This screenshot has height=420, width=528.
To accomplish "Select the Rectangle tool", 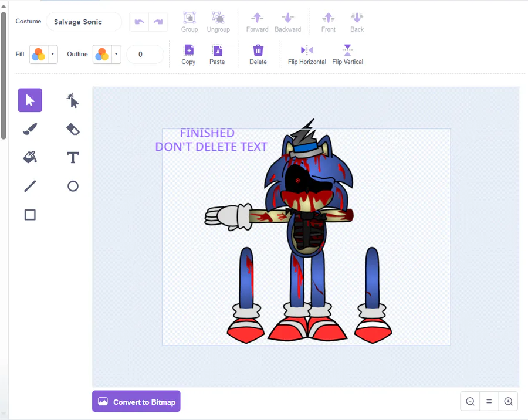I will tap(30, 215).
